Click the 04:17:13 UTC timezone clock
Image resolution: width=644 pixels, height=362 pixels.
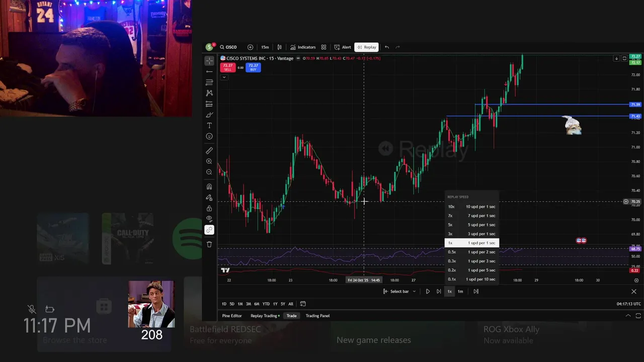[629, 304]
